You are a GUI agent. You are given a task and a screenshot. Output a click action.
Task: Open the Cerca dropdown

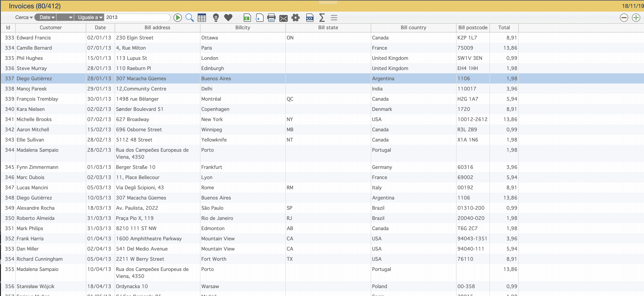coord(24,17)
